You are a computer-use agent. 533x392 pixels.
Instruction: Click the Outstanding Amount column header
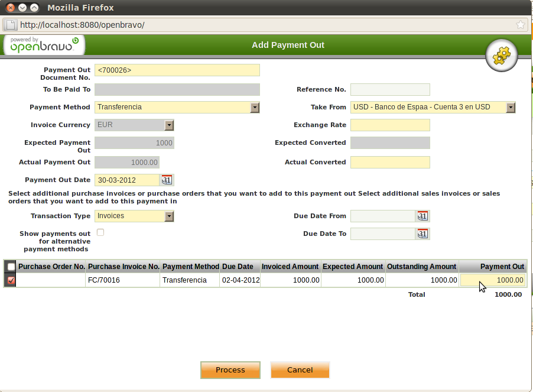pyautogui.click(x=421, y=267)
